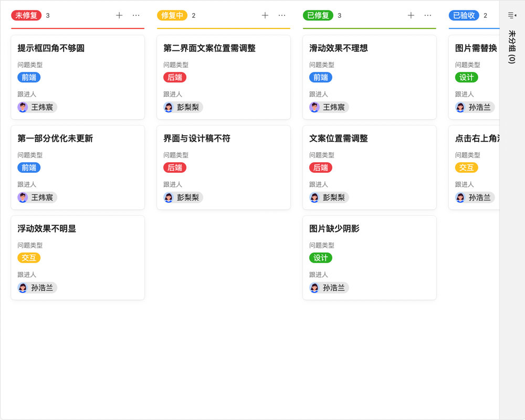Expand the 未分组 (0) group in sidebar
The height and width of the screenshot is (420, 525).
coord(512,47)
